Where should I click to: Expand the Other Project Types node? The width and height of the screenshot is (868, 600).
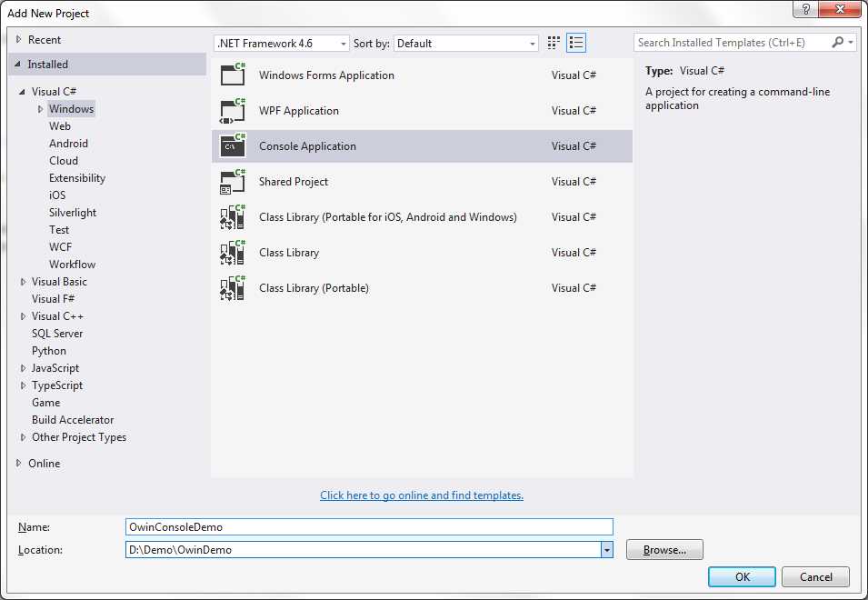click(23, 437)
